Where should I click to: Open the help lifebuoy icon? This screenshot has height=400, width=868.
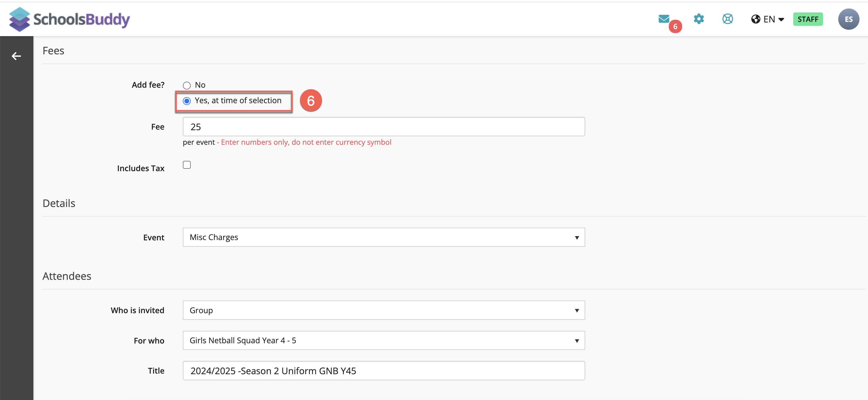(x=727, y=19)
